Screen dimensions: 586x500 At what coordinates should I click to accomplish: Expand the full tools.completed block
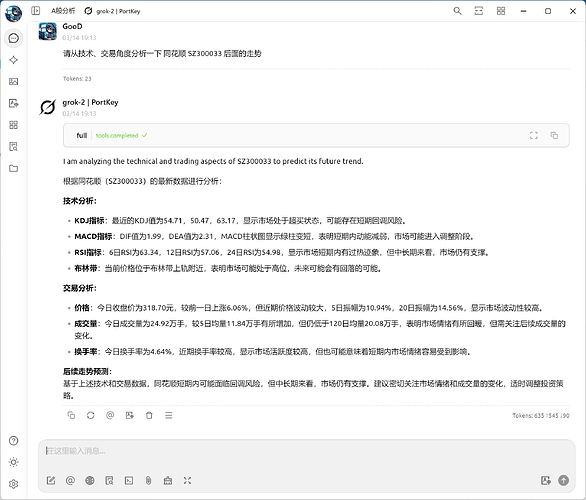coord(316,135)
